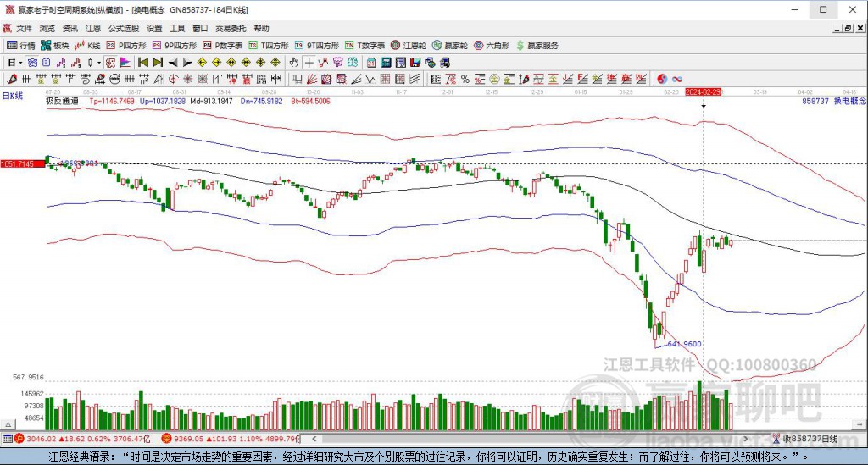Image resolution: width=868 pixels, height=465 pixels.
Task: Open the 设置 menu
Action: [x=154, y=28]
